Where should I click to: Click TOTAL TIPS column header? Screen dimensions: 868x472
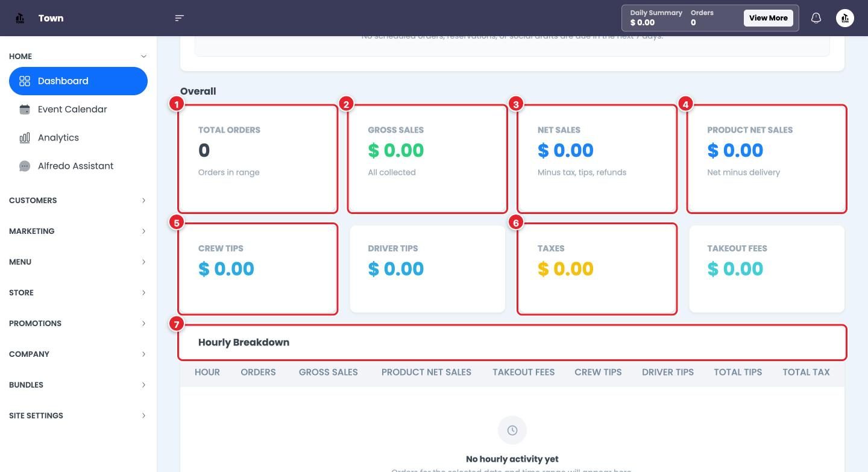tap(738, 372)
